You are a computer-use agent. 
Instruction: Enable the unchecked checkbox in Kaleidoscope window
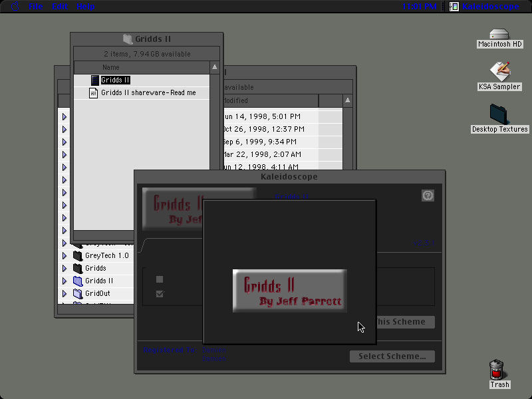tap(160, 279)
